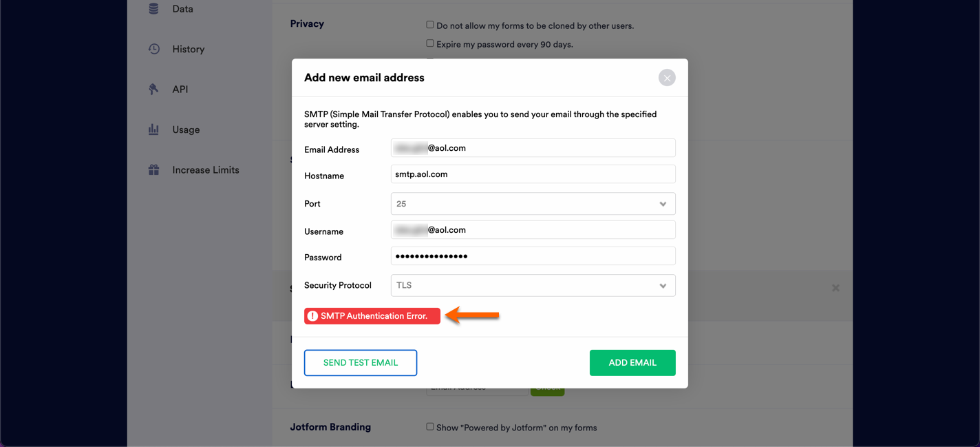Screen dimensions: 980x447
Task: Dismiss the row with the X icon
Action: [835, 288]
